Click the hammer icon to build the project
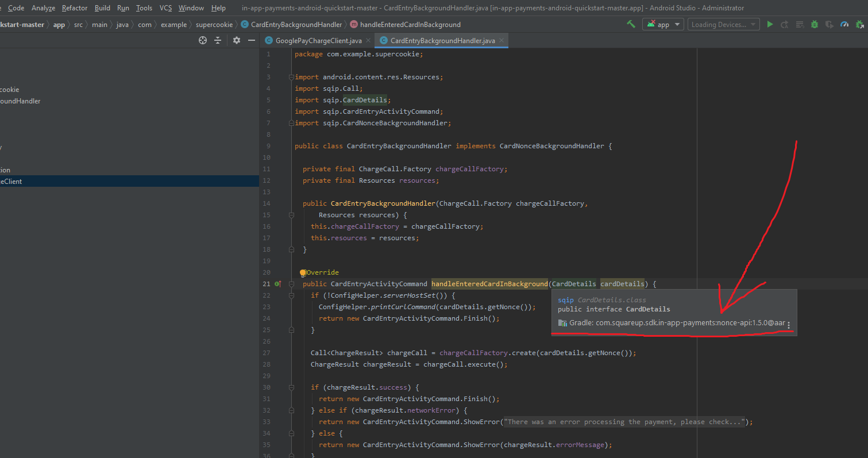 pyautogui.click(x=630, y=24)
